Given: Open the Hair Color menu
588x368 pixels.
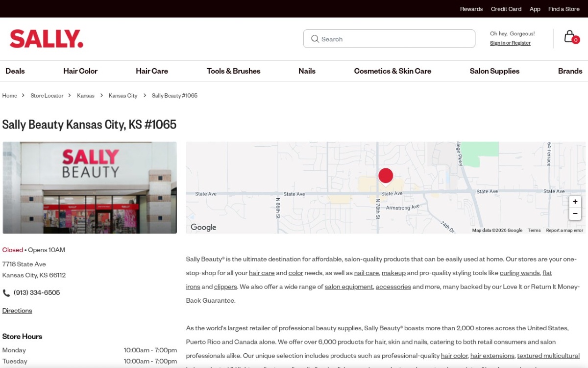Looking at the screenshot, I should tap(80, 71).
